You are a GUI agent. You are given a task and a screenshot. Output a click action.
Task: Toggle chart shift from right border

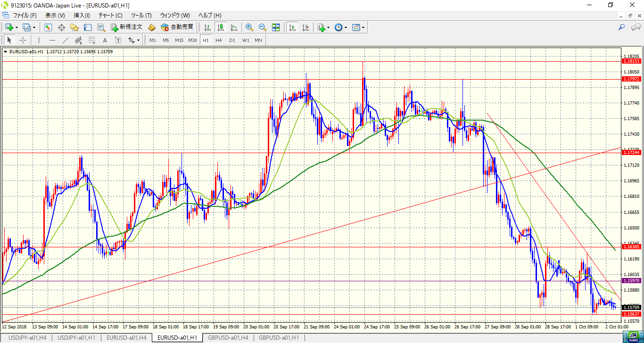pos(305,27)
